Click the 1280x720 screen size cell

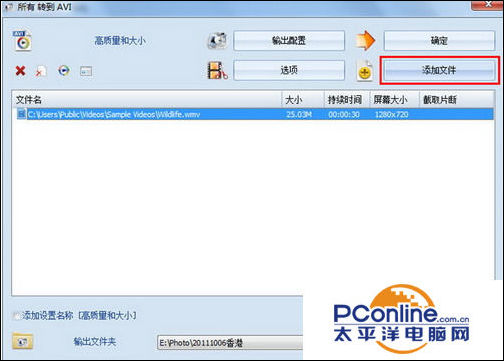tap(391, 114)
